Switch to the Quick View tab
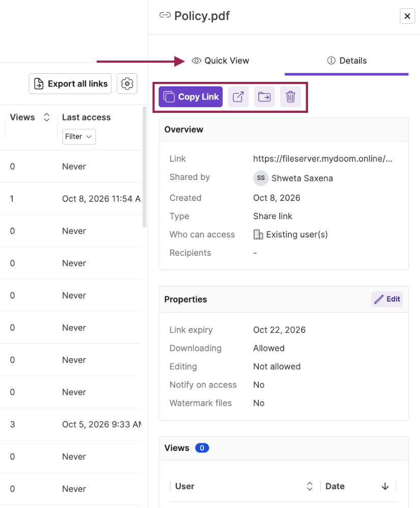 pyautogui.click(x=220, y=61)
